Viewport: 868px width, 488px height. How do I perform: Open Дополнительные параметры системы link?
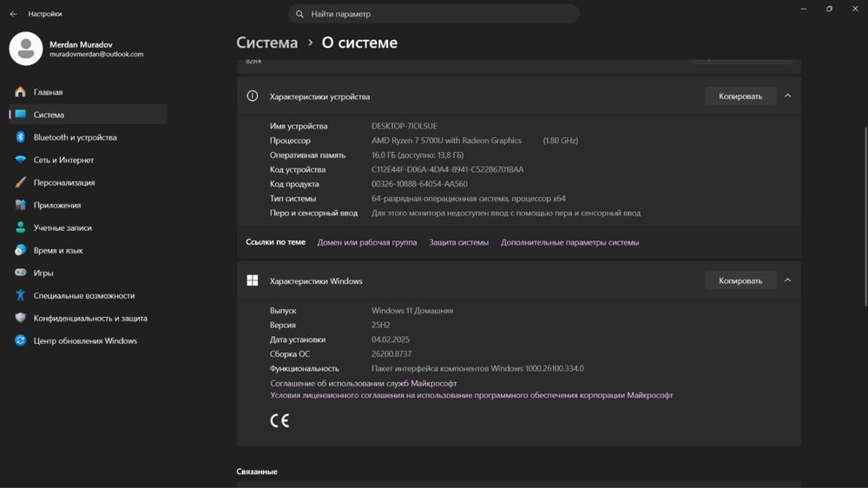click(x=569, y=242)
